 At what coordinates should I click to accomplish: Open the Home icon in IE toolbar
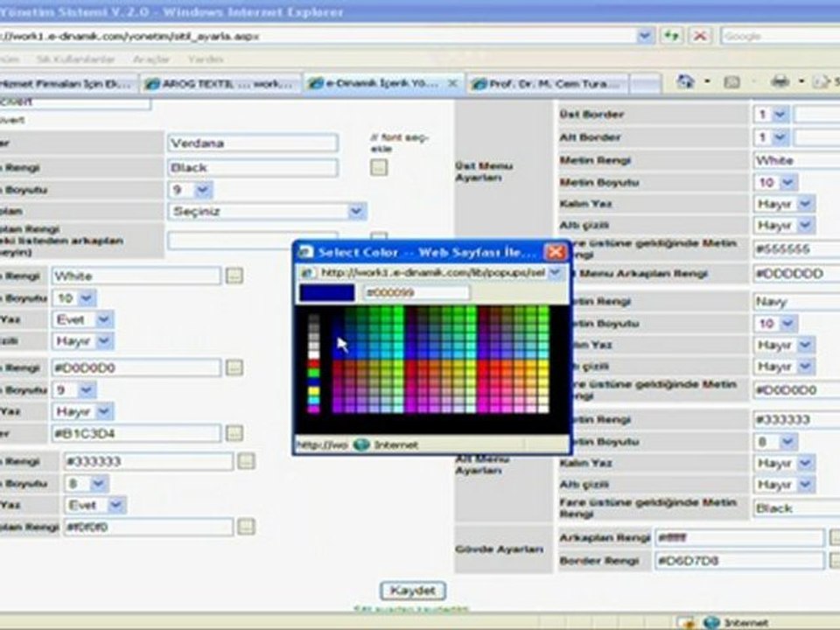pos(685,82)
